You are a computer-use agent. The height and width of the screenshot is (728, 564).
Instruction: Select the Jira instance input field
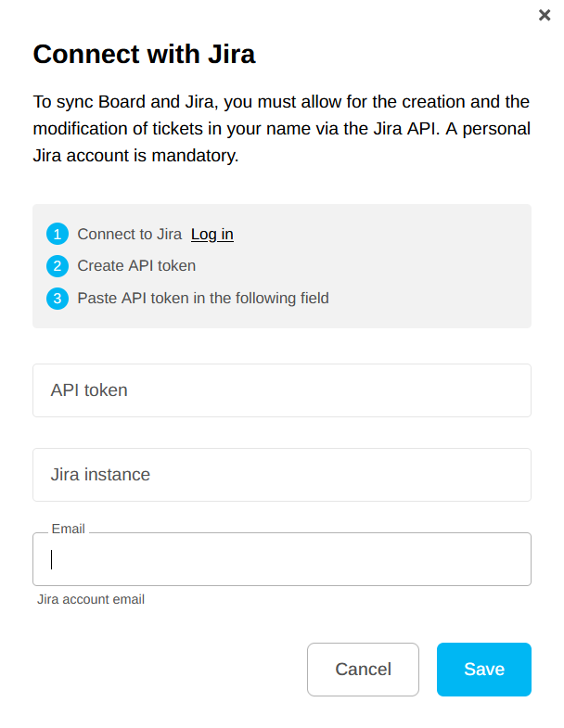point(282,475)
